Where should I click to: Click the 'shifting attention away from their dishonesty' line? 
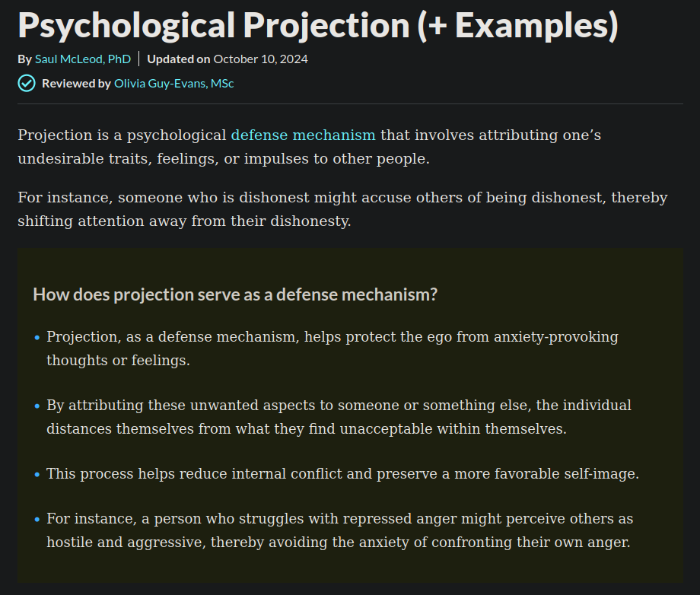[x=184, y=221]
